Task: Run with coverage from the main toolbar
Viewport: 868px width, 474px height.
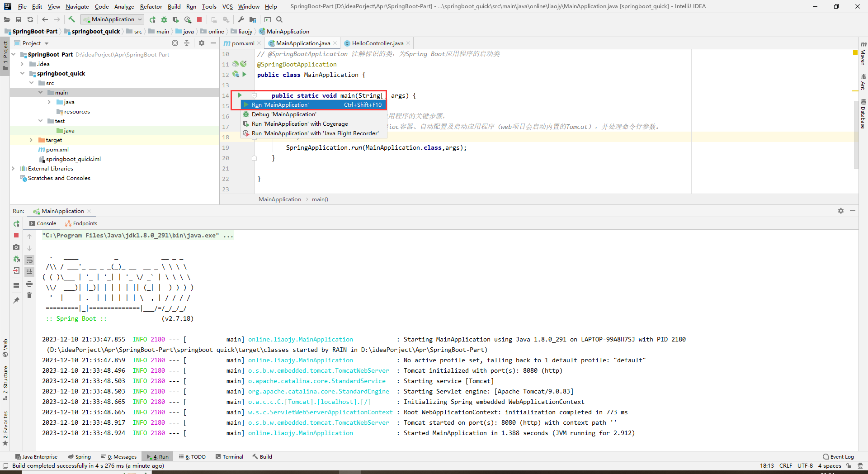Action: (176, 19)
